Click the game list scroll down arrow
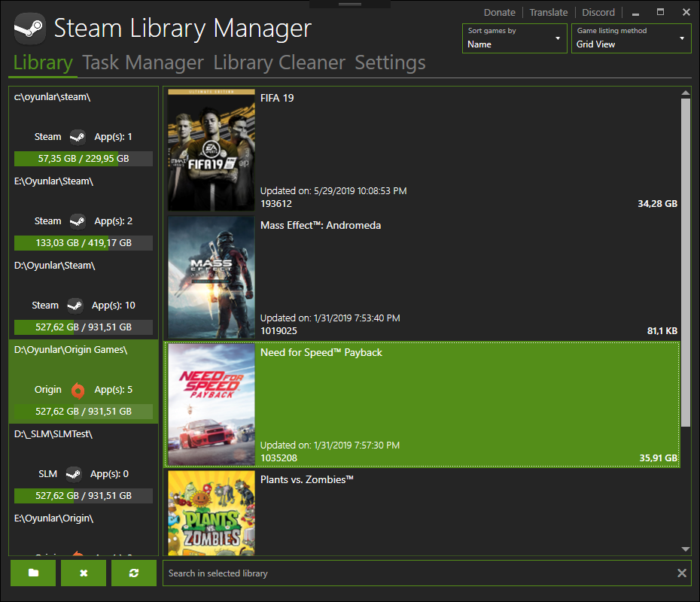Viewport: 700px width, 602px height. [x=685, y=549]
